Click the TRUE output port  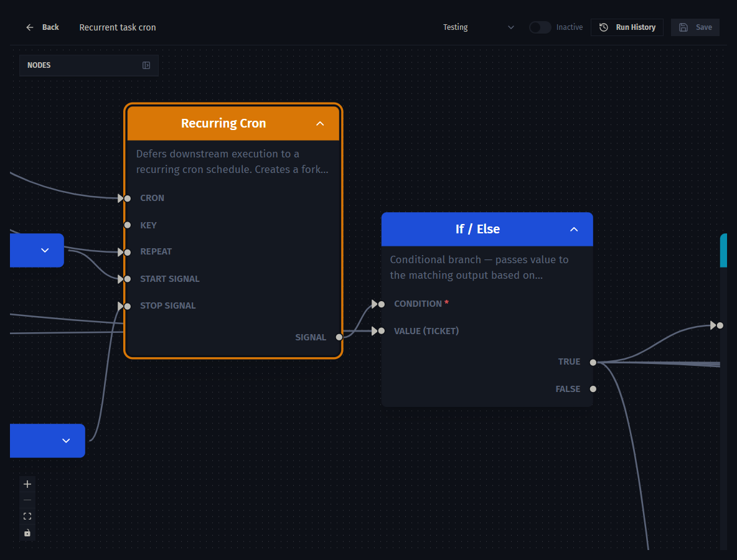(x=593, y=362)
